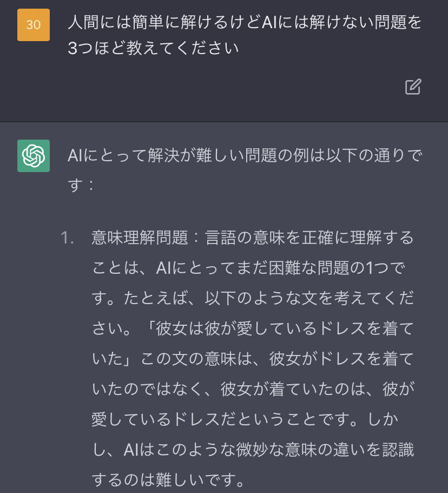Click the line starting いた」この文の意味は
The height and width of the screenshot is (493, 448).
click(253, 359)
